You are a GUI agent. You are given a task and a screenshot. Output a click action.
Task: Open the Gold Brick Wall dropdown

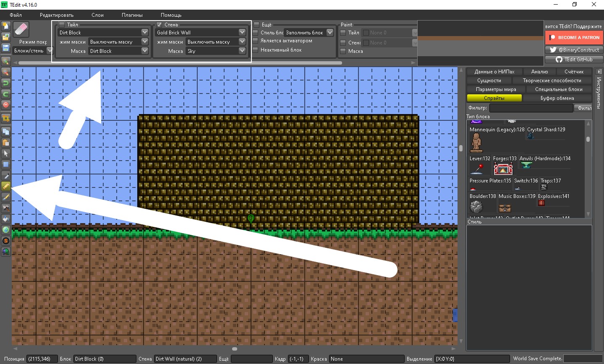(x=201, y=32)
